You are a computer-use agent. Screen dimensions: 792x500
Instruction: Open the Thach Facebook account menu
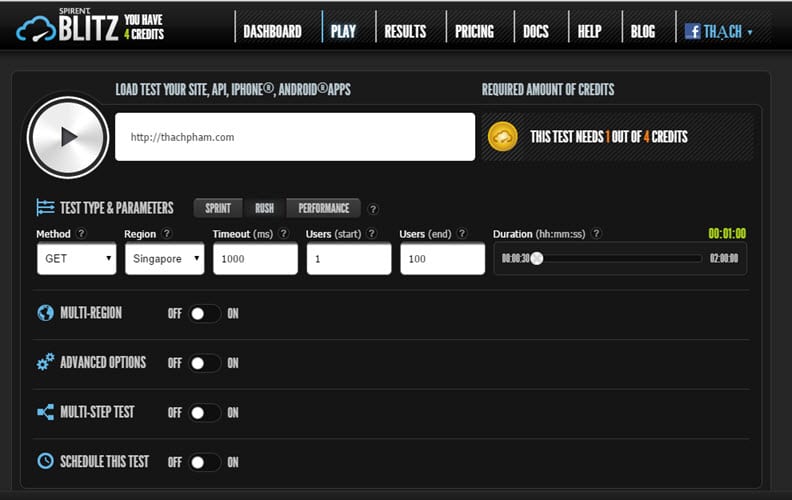718,31
